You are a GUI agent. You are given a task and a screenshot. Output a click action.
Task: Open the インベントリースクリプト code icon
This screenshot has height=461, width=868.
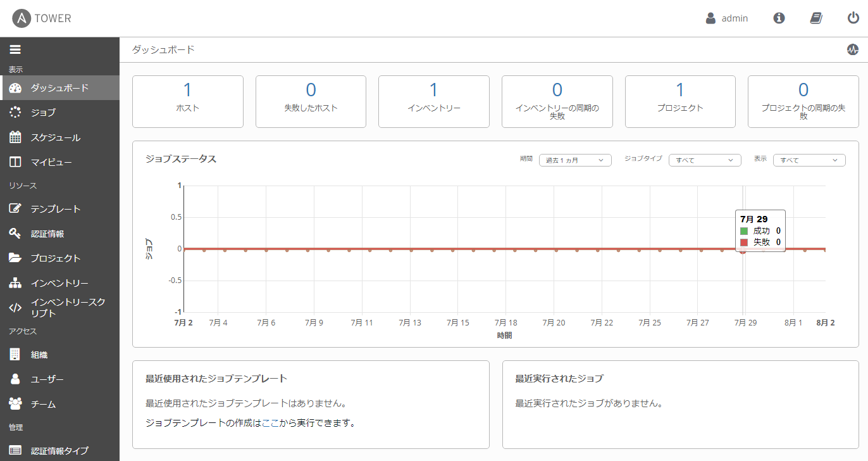[16, 306]
